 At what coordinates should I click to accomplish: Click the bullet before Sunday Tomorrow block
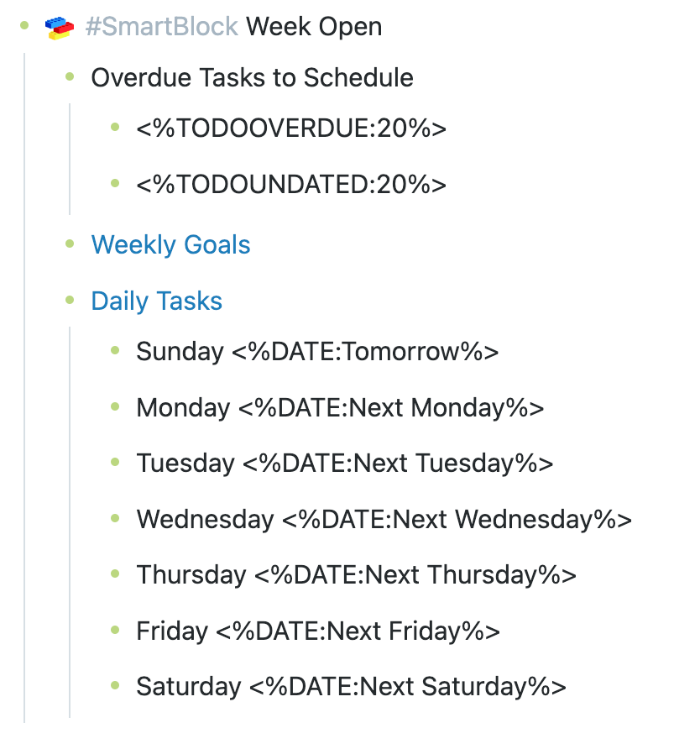115,351
